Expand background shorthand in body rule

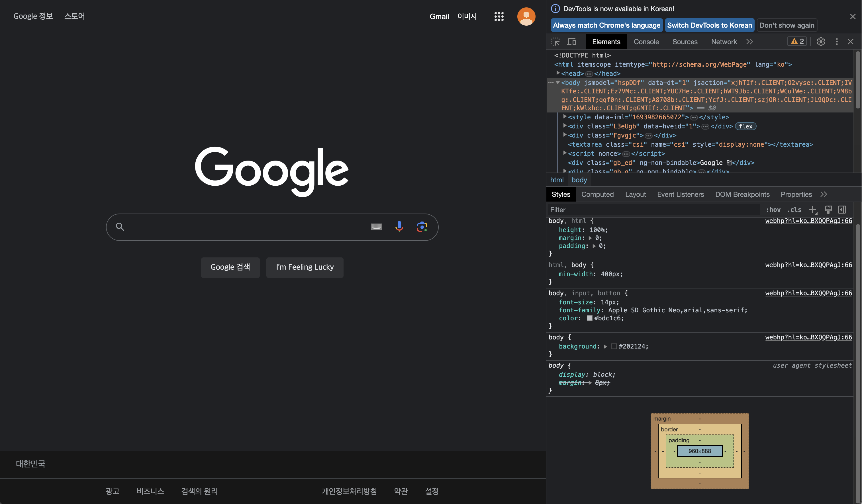605,346
